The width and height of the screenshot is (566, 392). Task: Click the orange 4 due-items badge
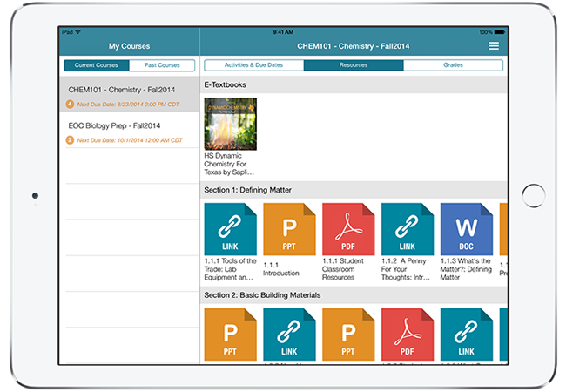(71, 104)
